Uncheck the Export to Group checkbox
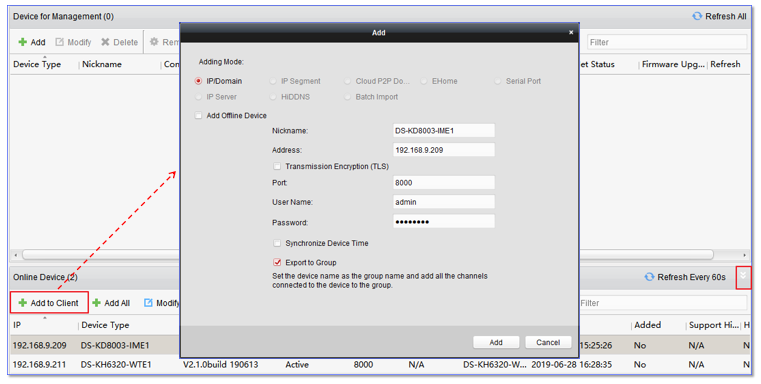This screenshot has width=761, height=384. [277, 262]
